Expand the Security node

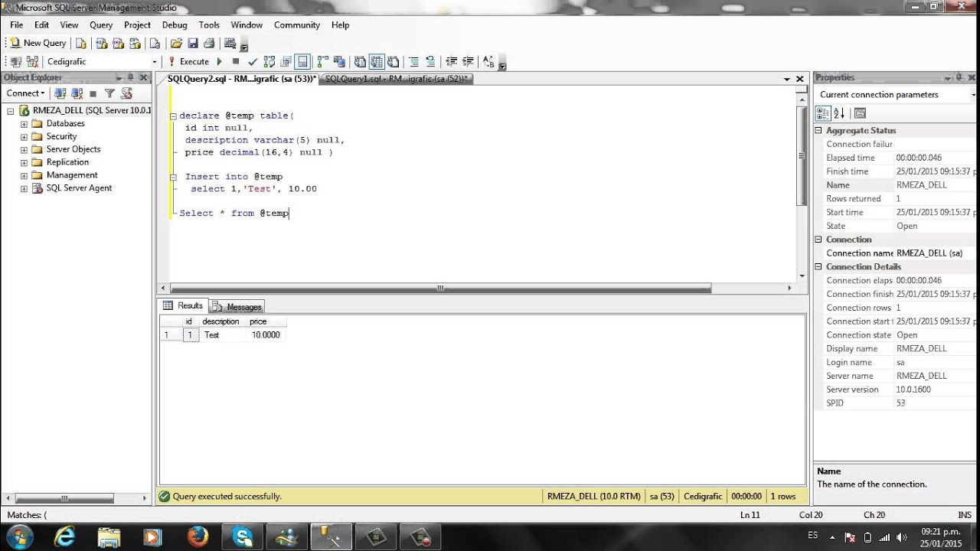[x=24, y=137]
